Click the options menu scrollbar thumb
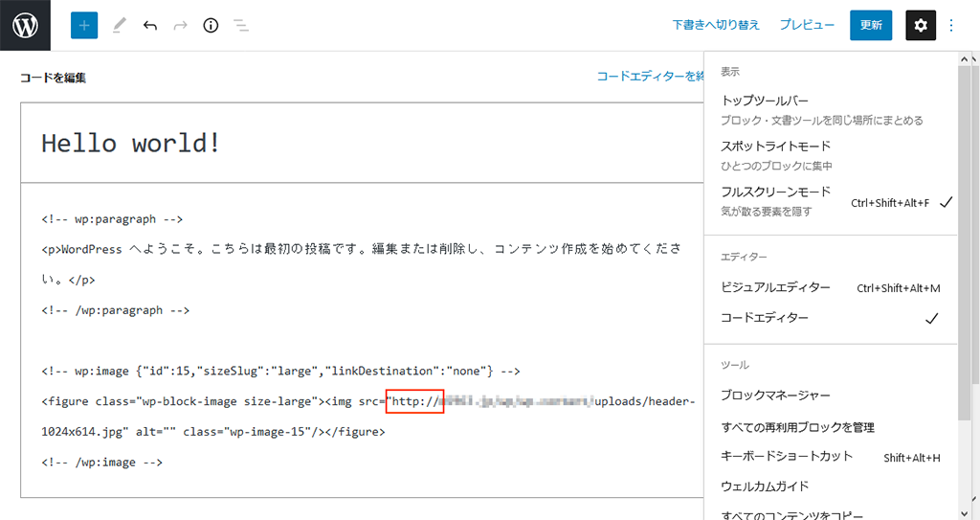 click(965, 244)
